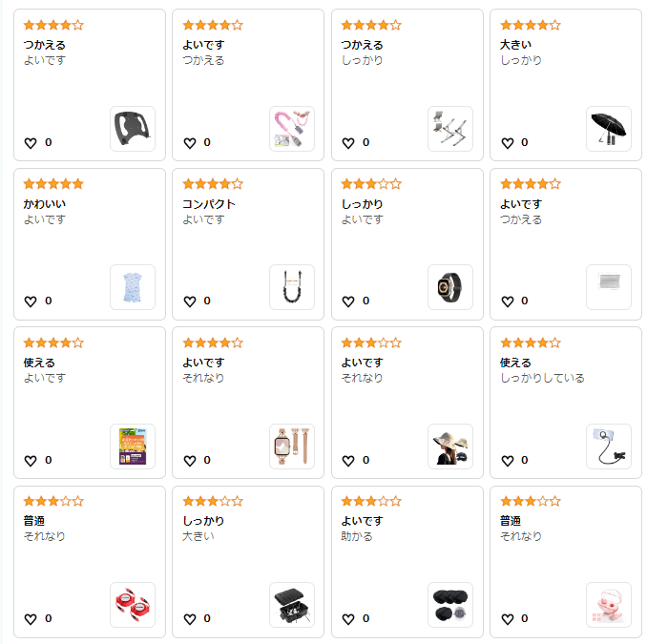Click the black round pads product image
Viewport: 647px width, 644px height.
tap(450, 605)
